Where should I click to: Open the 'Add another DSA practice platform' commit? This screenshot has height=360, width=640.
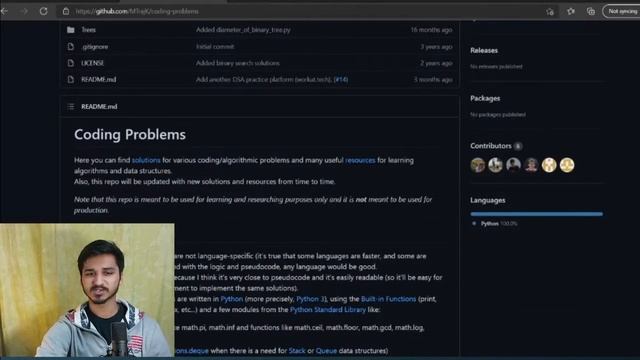[264, 79]
